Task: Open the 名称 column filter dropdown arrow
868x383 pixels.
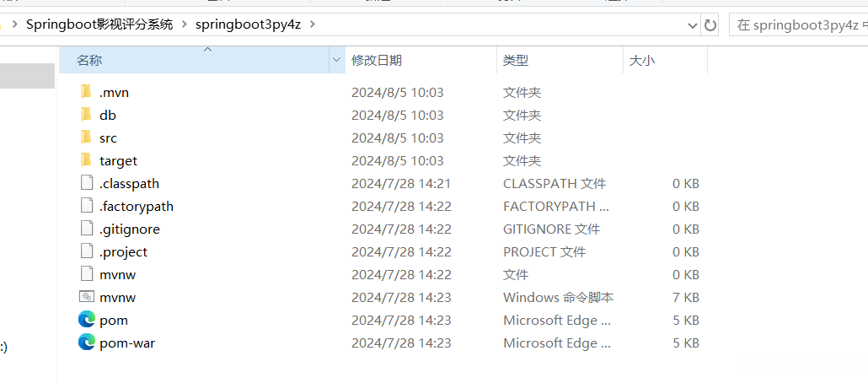Action: 337,60
